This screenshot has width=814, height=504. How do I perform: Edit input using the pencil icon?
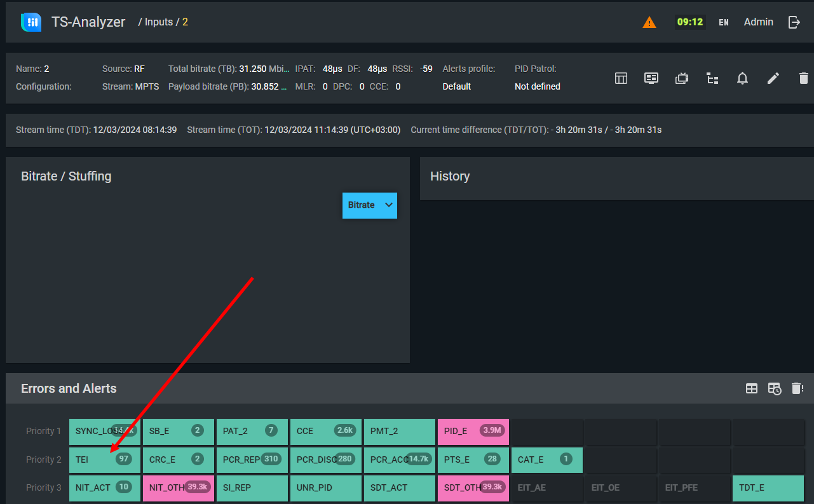(x=773, y=78)
